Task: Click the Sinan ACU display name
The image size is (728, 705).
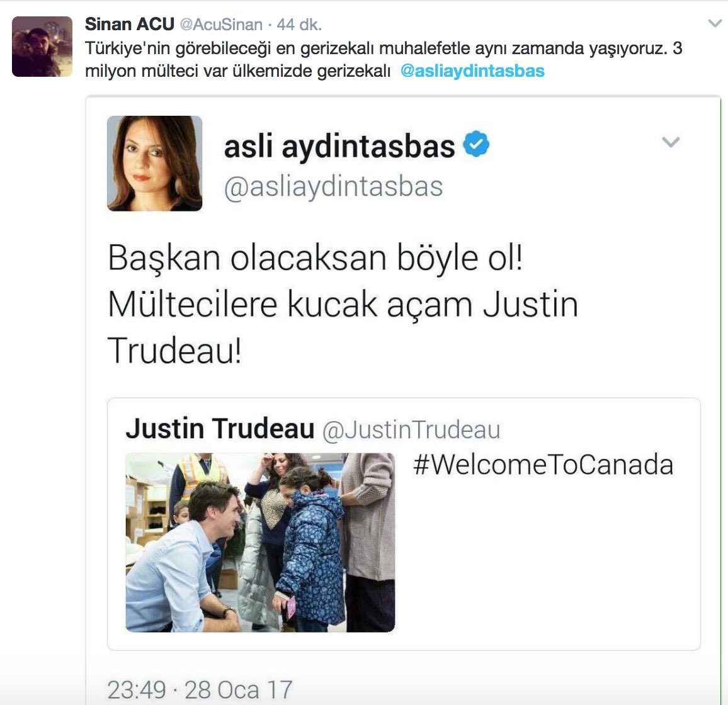Action: tap(130, 24)
